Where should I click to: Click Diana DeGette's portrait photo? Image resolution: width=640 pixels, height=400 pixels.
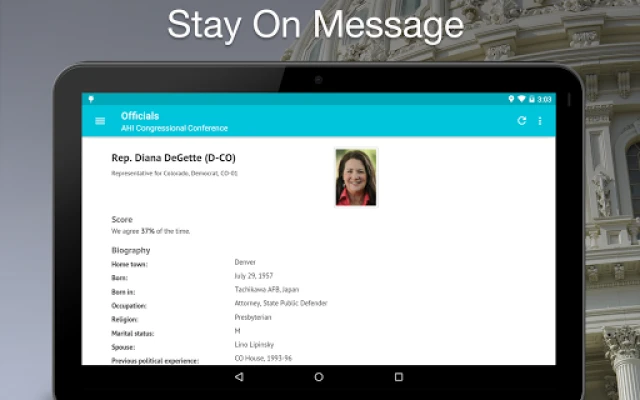point(356,176)
